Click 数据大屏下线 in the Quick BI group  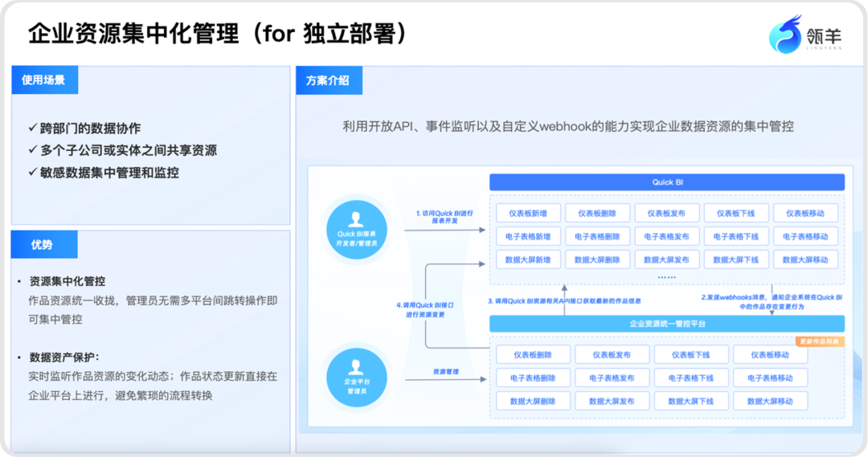(735, 260)
